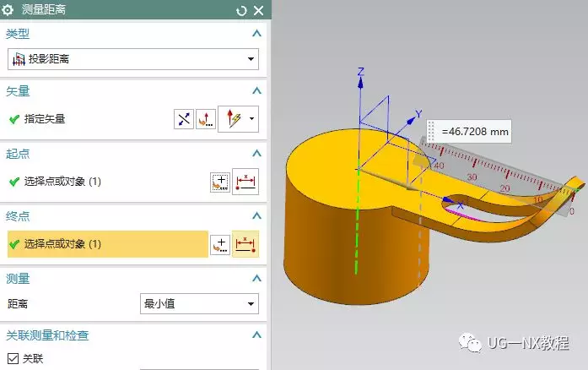Image resolution: width=588 pixels, height=370 pixels.
Task: Open the vector type dropdown arrow
Action: pyautogui.click(x=251, y=119)
